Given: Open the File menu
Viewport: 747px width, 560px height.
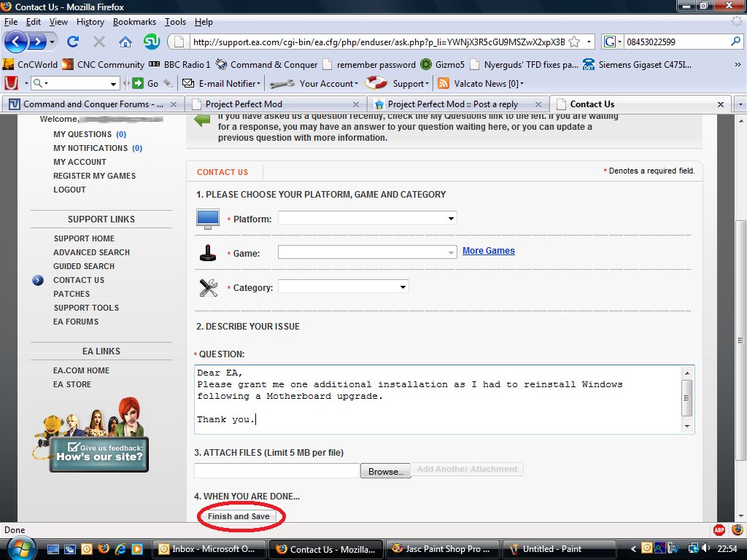Looking at the screenshot, I should (10, 22).
